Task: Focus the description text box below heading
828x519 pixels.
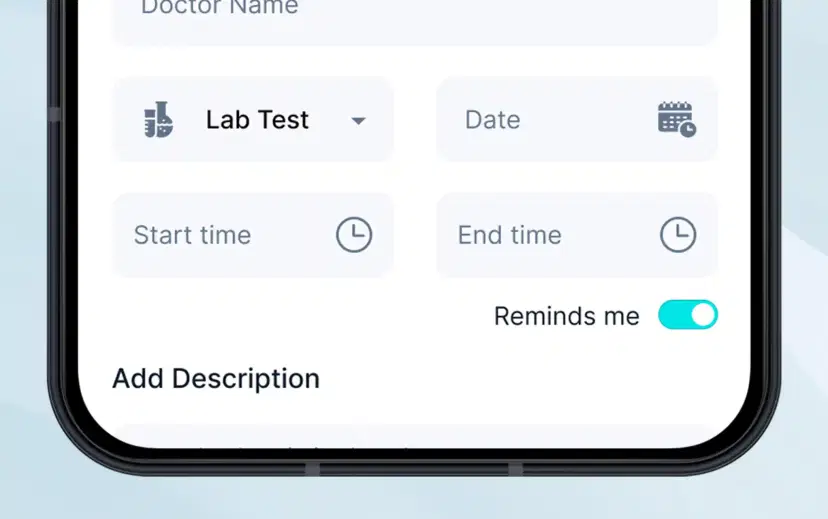Action: tap(414, 436)
